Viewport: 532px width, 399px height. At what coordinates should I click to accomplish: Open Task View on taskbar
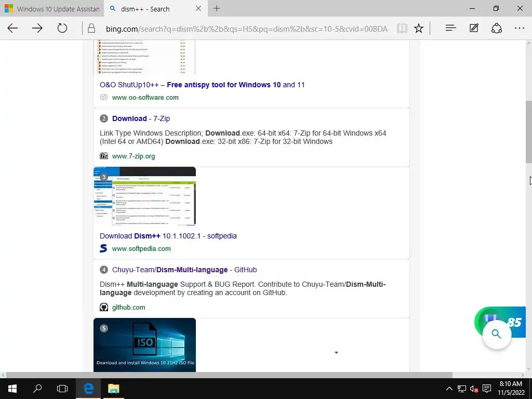[x=62, y=389]
